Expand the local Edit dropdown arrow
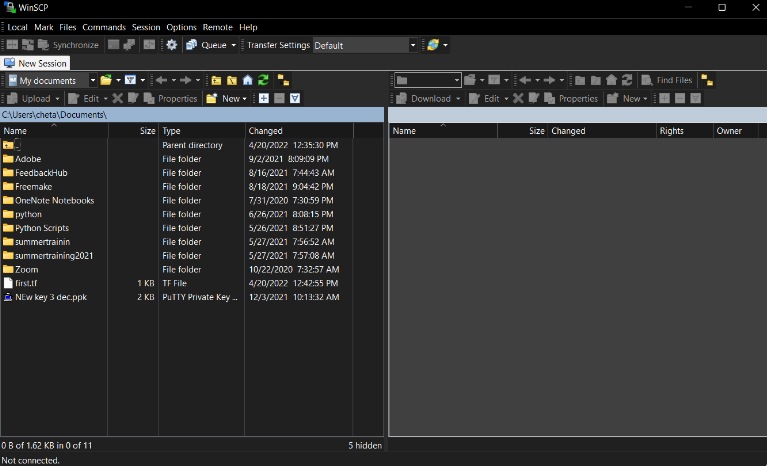This screenshot has width=767, height=466. 106,99
